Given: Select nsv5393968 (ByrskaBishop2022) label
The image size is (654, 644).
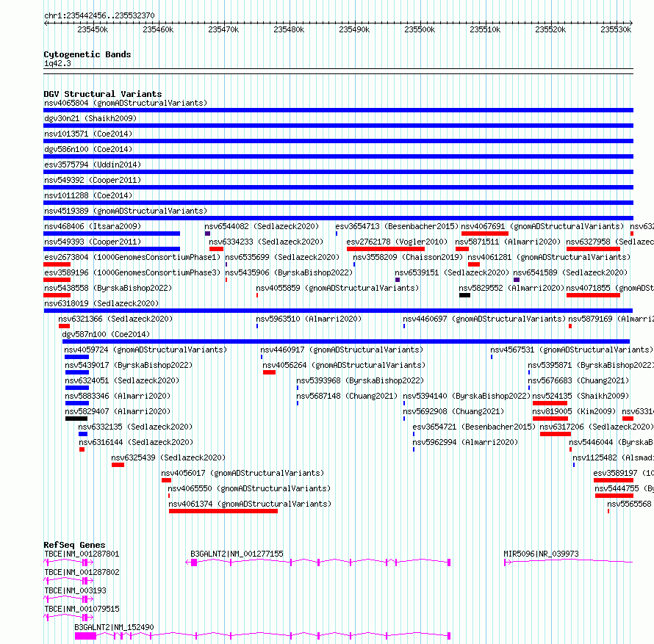Looking at the screenshot, I should (x=360, y=380).
